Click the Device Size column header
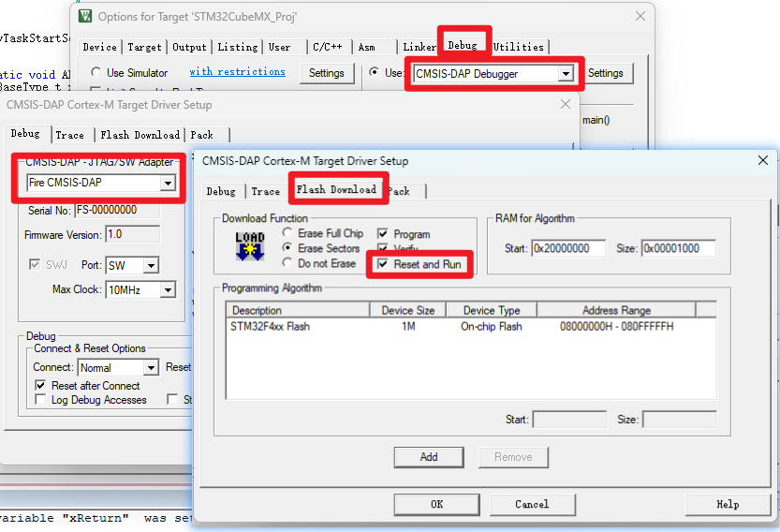 pos(408,310)
